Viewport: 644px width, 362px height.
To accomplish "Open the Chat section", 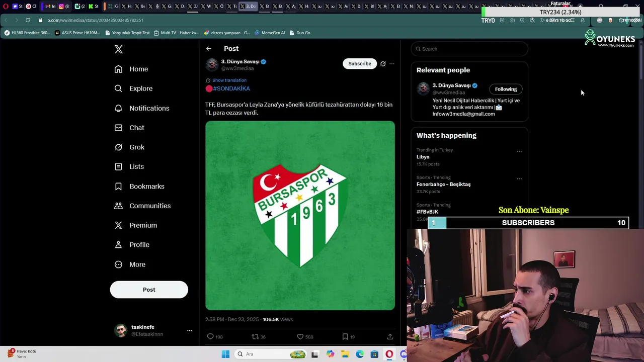I will coord(129,128).
